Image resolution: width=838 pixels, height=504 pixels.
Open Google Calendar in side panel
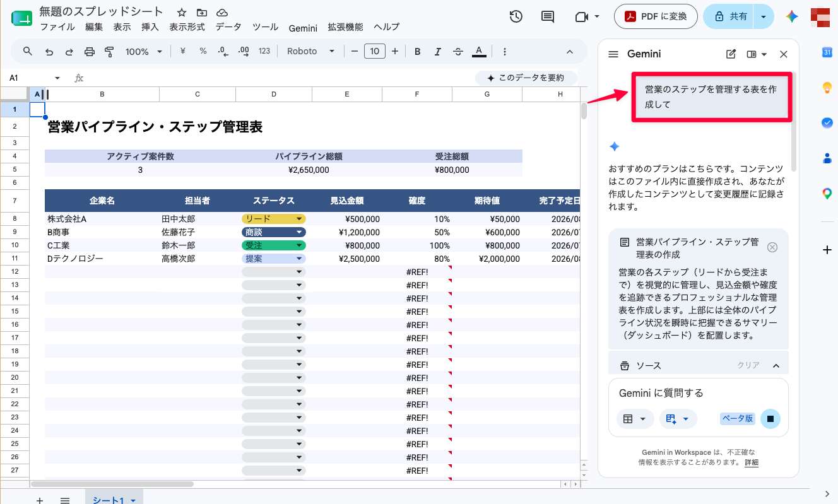827,52
